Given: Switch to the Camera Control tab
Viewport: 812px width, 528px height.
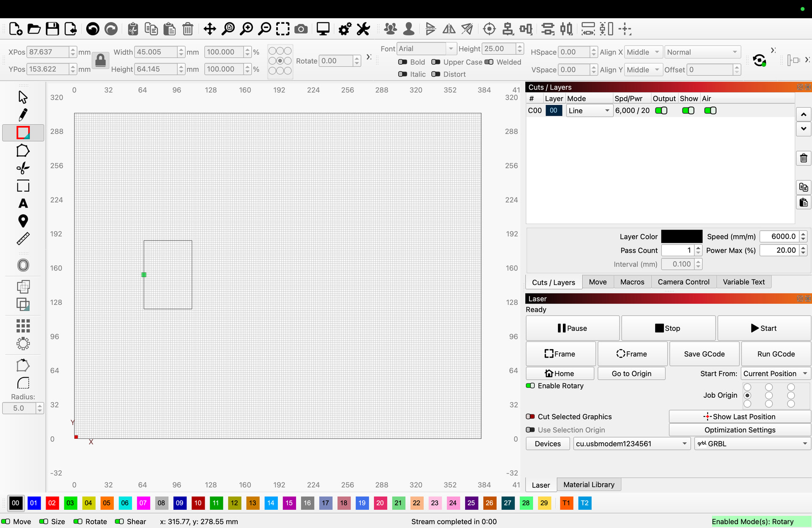Looking at the screenshot, I should [x=683, y=282].
